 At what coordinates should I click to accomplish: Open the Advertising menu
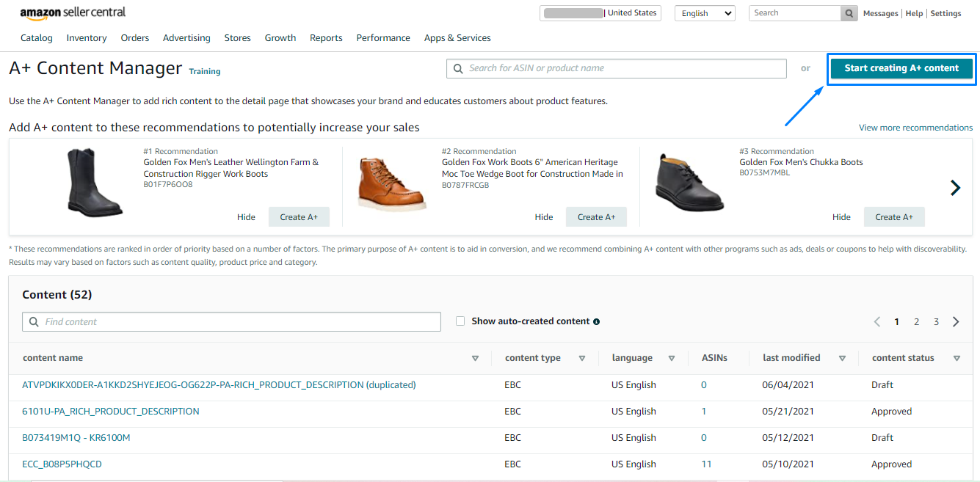coord(186,38)
